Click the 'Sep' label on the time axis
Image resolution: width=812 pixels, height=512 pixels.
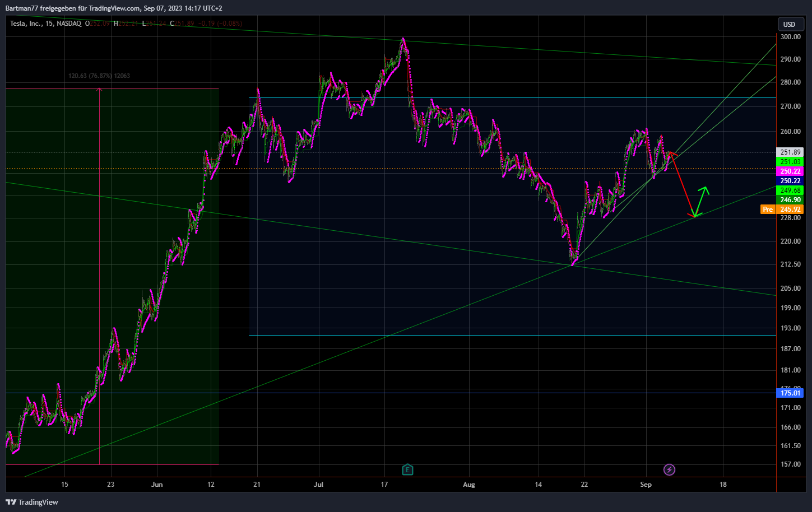[646, 485]
